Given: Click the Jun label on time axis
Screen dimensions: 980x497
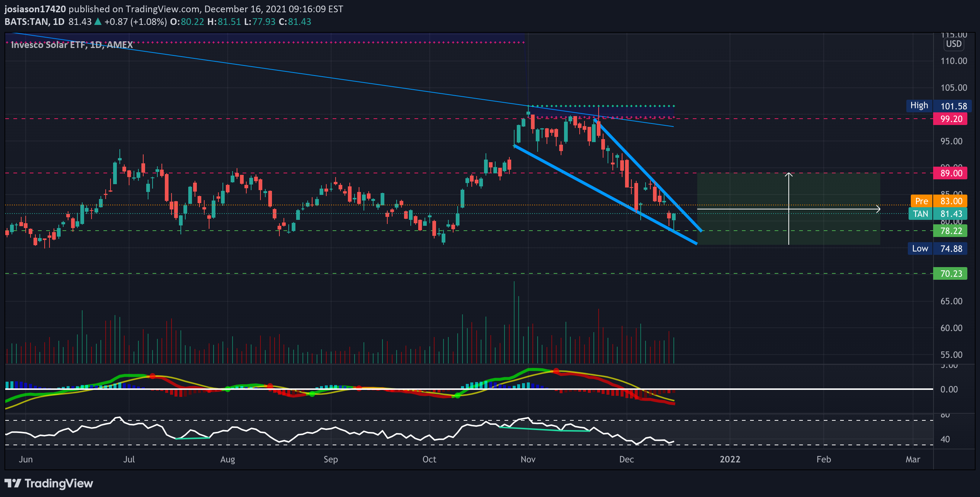Looking at the screenshot, I should [26, 459].
